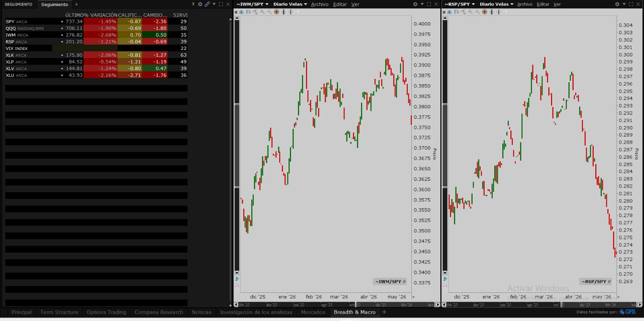Open Archivo menu on IWM/SPY chart

point(320,4)
